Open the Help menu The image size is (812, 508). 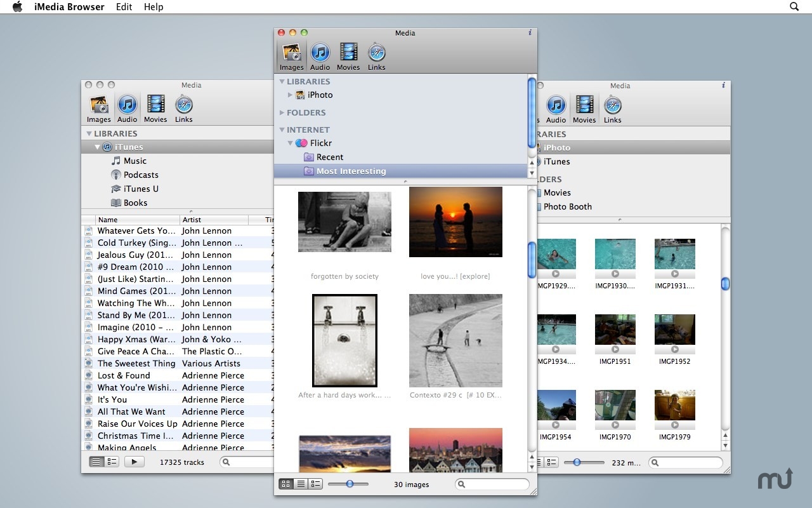[154, 7]
